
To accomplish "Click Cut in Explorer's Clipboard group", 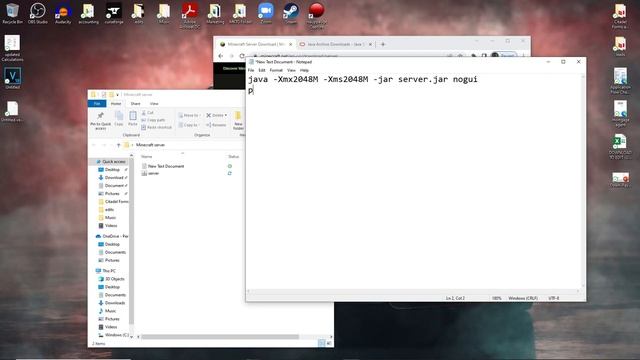I will point(147,113).
